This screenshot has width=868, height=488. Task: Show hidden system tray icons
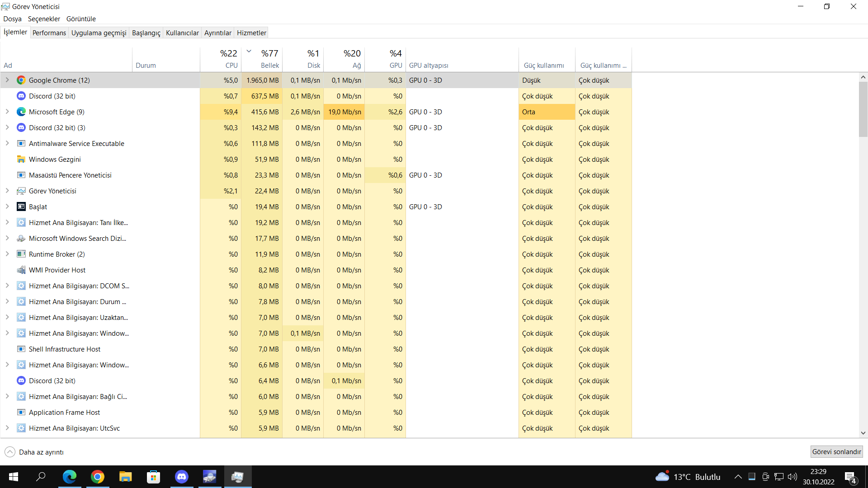click(x=738, y=477)
